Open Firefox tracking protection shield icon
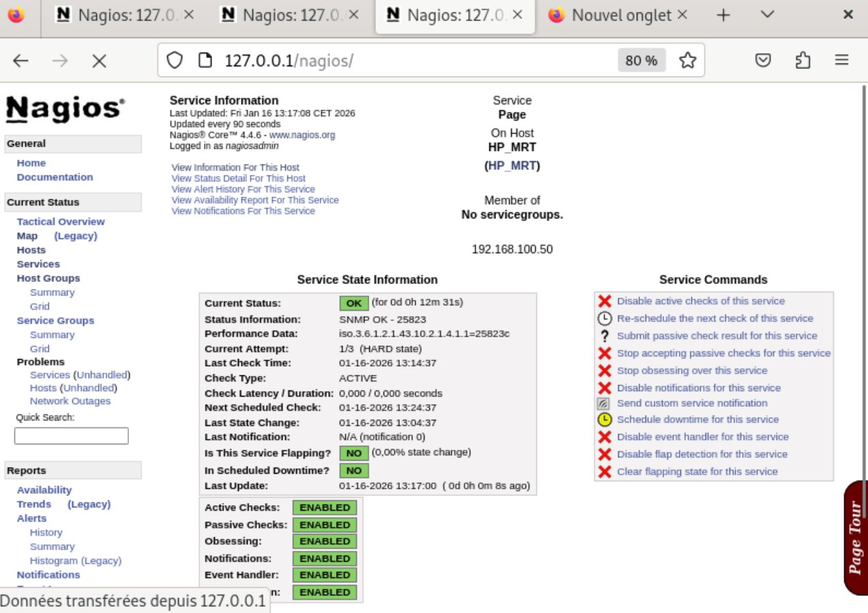This screenshot has height=613, width=868. point(175,60)
